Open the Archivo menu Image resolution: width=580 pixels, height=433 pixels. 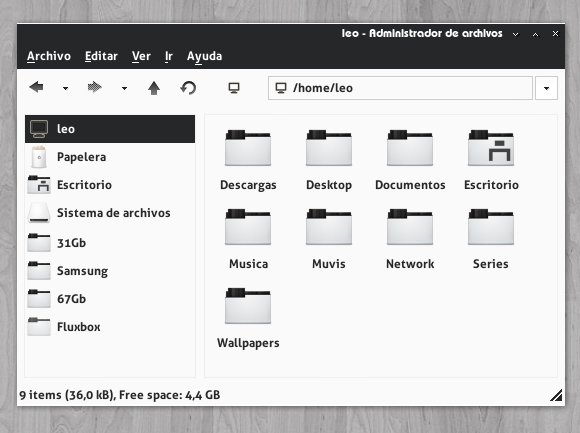click(x=49, y=56)
